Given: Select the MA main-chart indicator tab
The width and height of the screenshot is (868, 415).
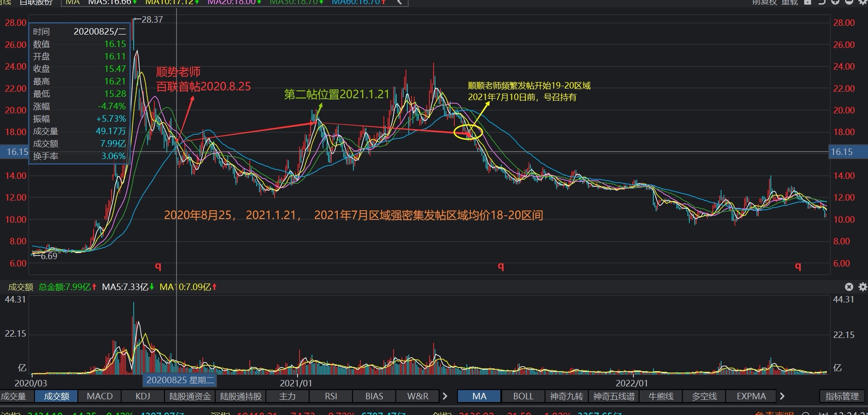Looking at the screenshot, I should tap(479, 396).
